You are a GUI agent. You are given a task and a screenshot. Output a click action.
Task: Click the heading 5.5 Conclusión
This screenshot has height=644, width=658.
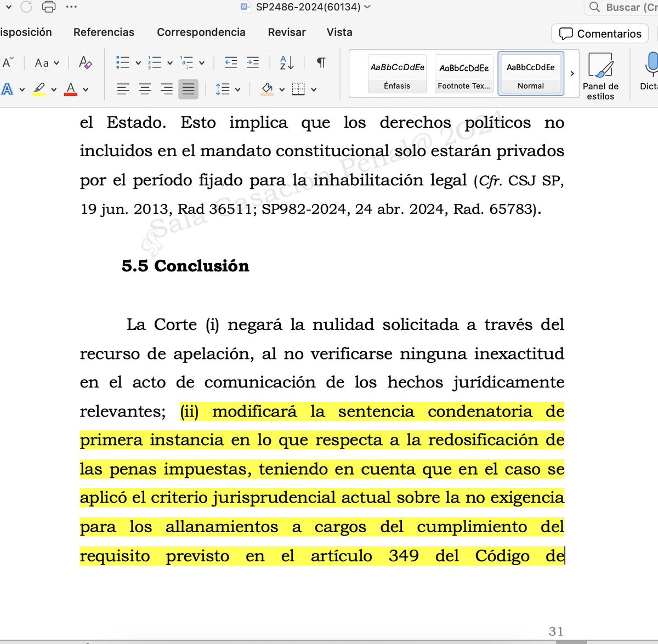185,266
